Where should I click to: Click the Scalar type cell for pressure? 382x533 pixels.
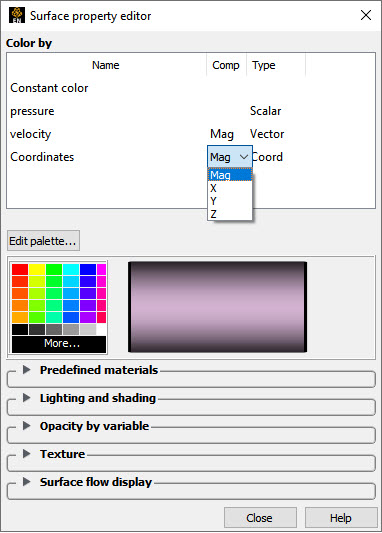(x=266, y=111)
